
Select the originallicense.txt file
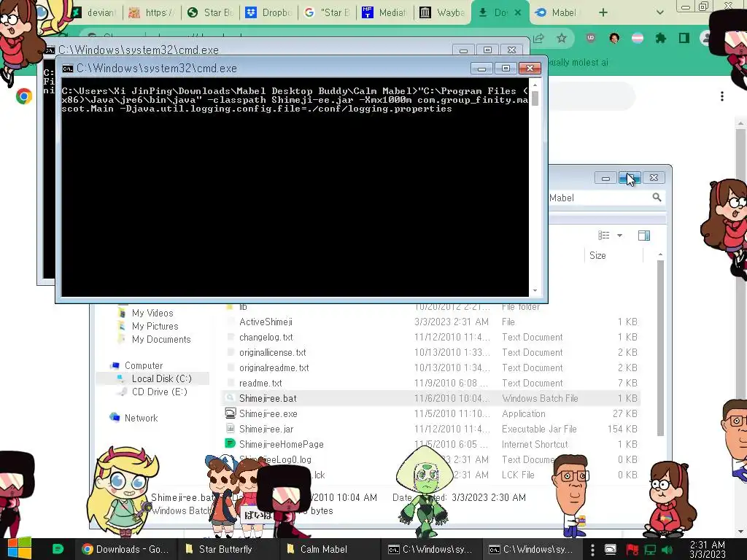(x=272, y=352)
